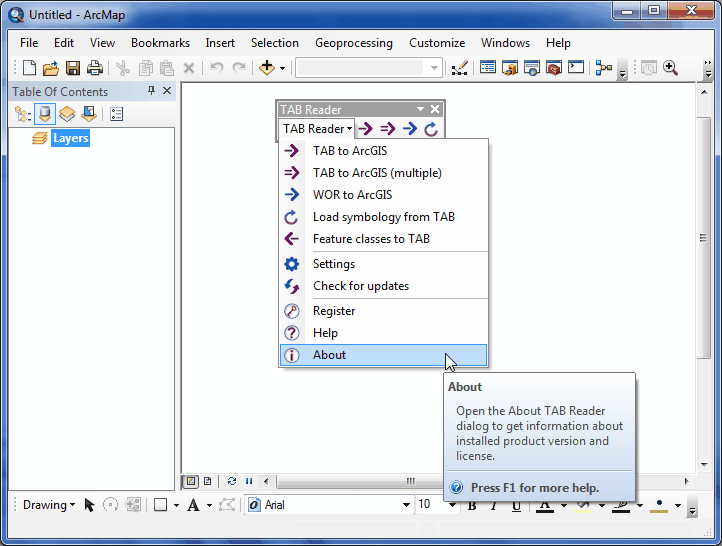Close the Table Of Contents panel
Viewport: 722px width, 546px height.
[167, 91]
